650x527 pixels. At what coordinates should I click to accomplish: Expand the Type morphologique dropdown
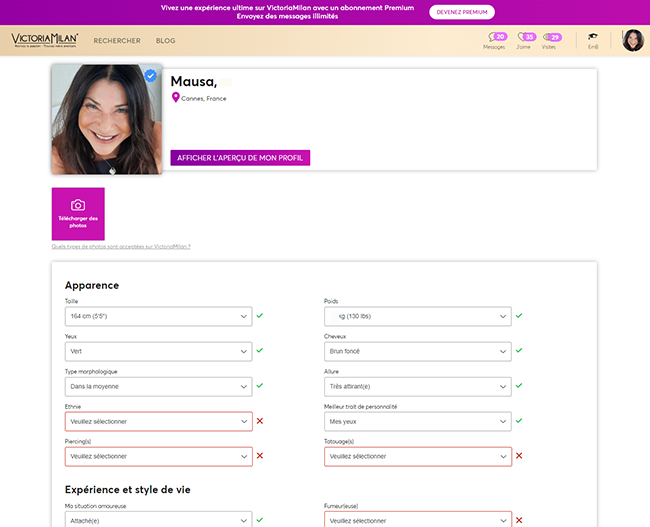[158, 386]
